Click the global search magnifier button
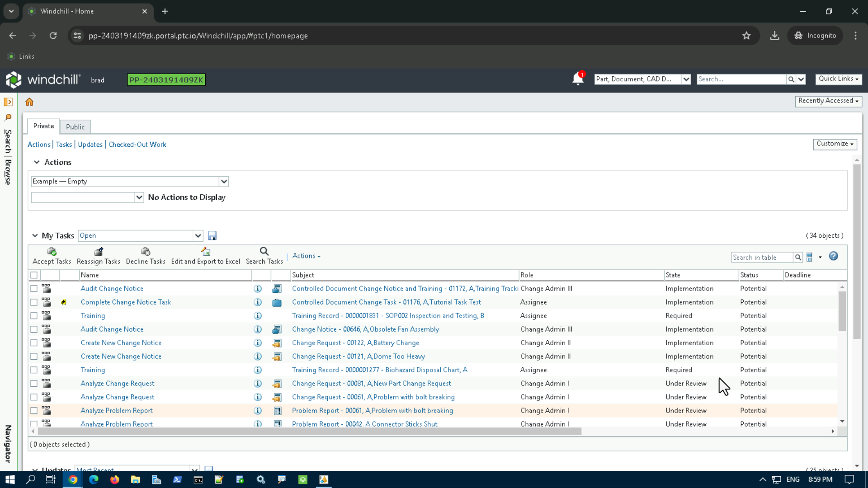This screenshot has height=488, width=868. point(791,79)
